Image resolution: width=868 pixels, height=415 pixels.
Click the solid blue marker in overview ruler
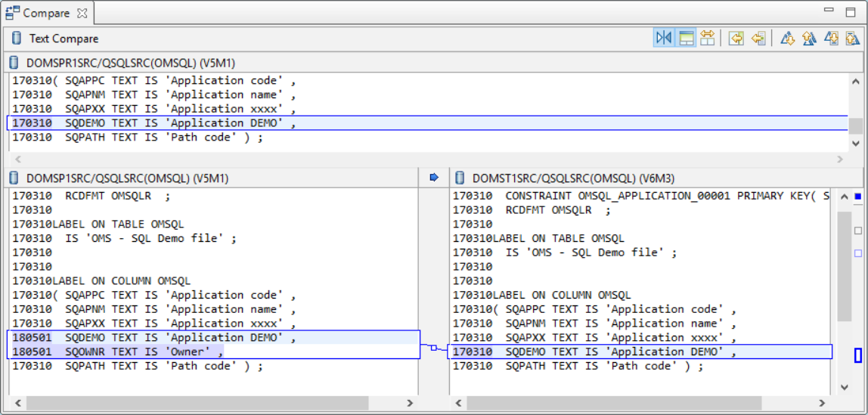click(x=857, y=197)
